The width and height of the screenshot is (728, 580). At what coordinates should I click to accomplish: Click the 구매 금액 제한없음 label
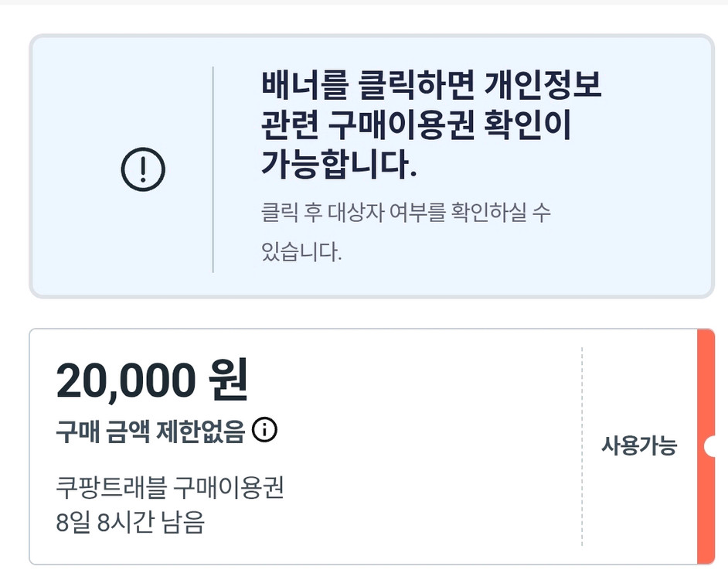150,431
